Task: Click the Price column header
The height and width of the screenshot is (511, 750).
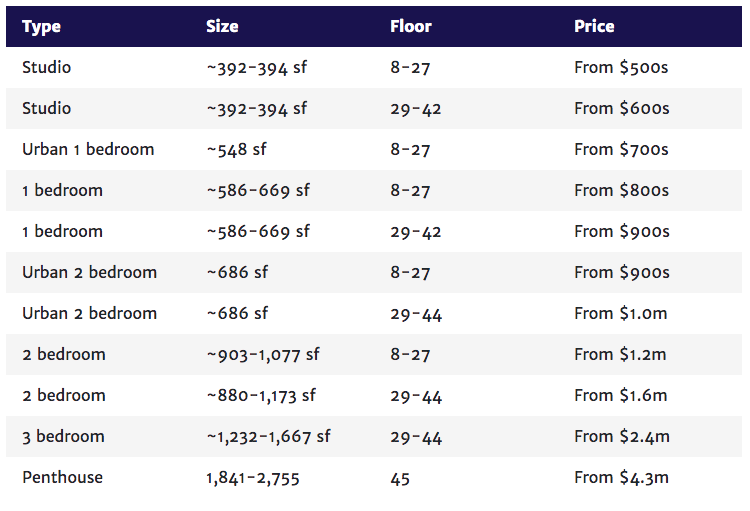Action: tap(594, 26)
